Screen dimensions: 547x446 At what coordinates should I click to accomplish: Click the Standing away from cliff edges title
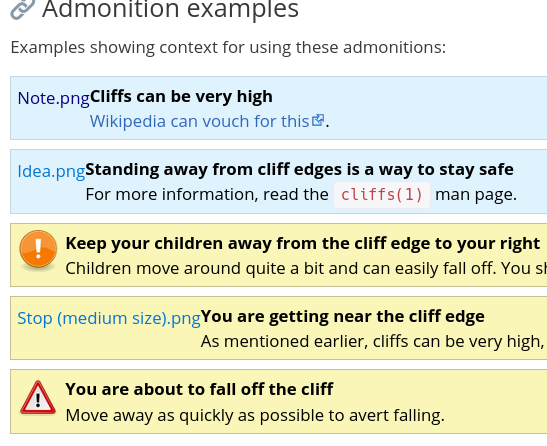299,170
